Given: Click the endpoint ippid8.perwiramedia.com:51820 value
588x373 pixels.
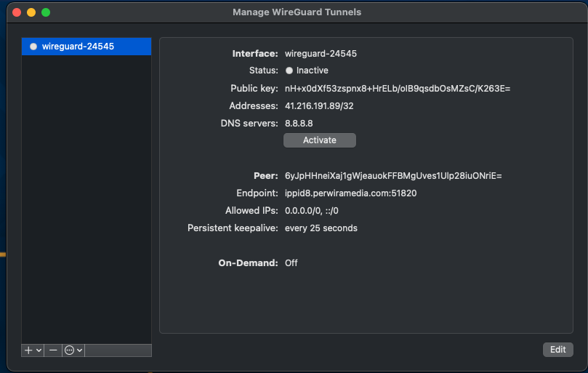Looking at the screenshot, I should [x=350, y=193].
